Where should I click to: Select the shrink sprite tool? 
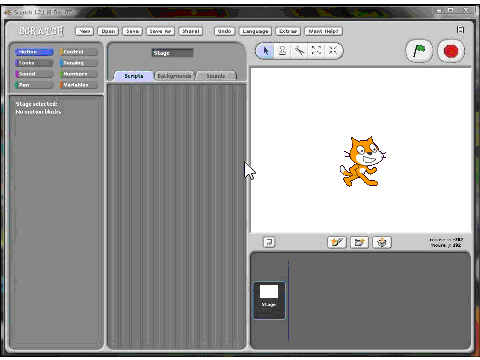pyautogui.click(x=333, y=51)
